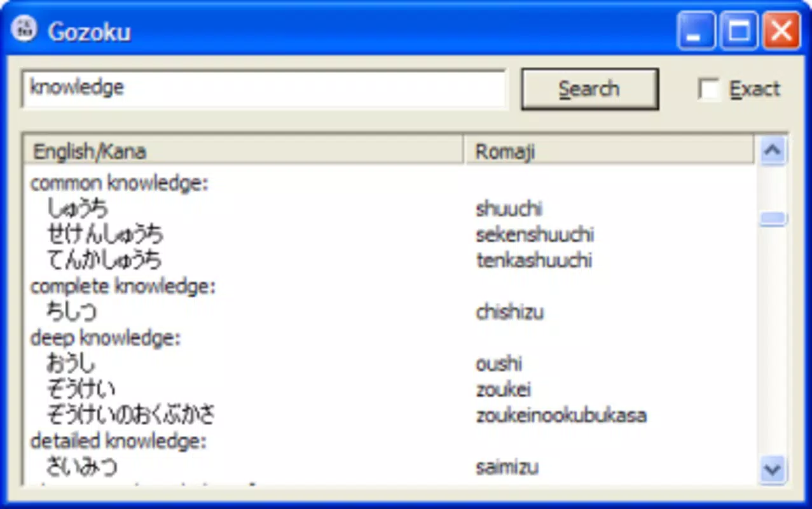Click the scrollbar down arrow
The image size is (812, 509).
773,470
